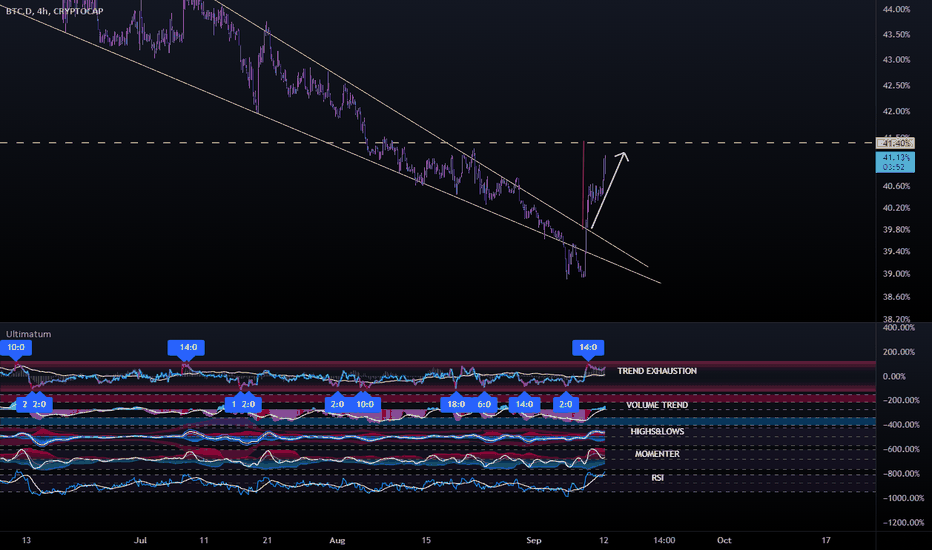Select the Ultimatum indicator name
Image resolution: width=932 pixels, height=550 pixels.
[29, 334]
